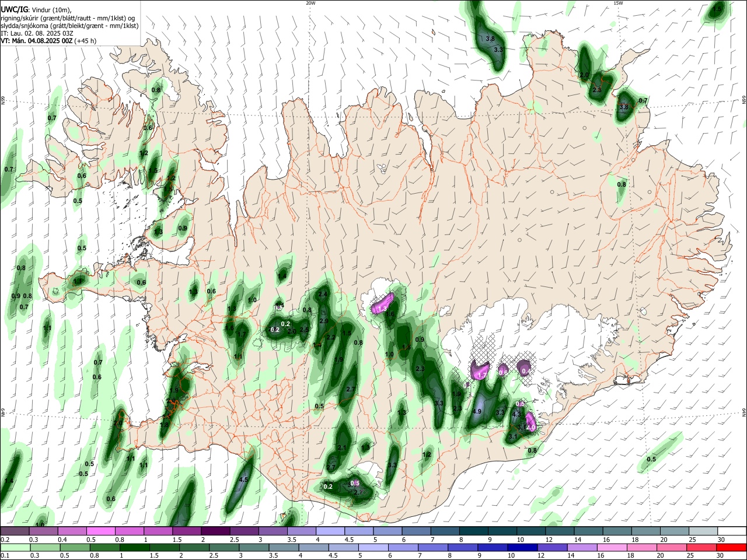Click the rain legend swatch spanning 25 to 30
The height and width of the screenshot is (560, 747).
coord(702,548)
